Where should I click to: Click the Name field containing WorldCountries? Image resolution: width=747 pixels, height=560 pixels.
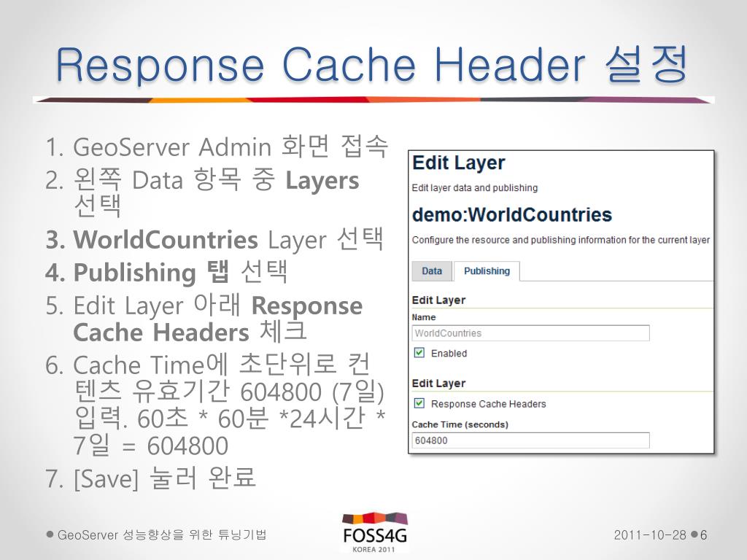coord(530,332)
